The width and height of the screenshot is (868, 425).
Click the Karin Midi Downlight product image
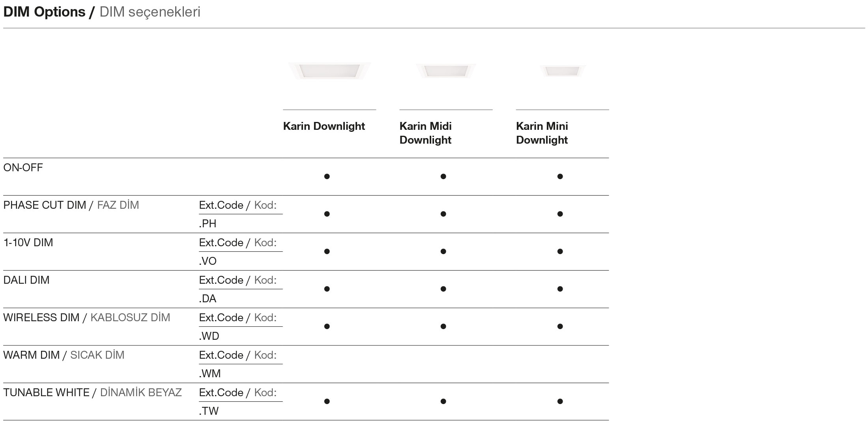(x=446, y=71)
